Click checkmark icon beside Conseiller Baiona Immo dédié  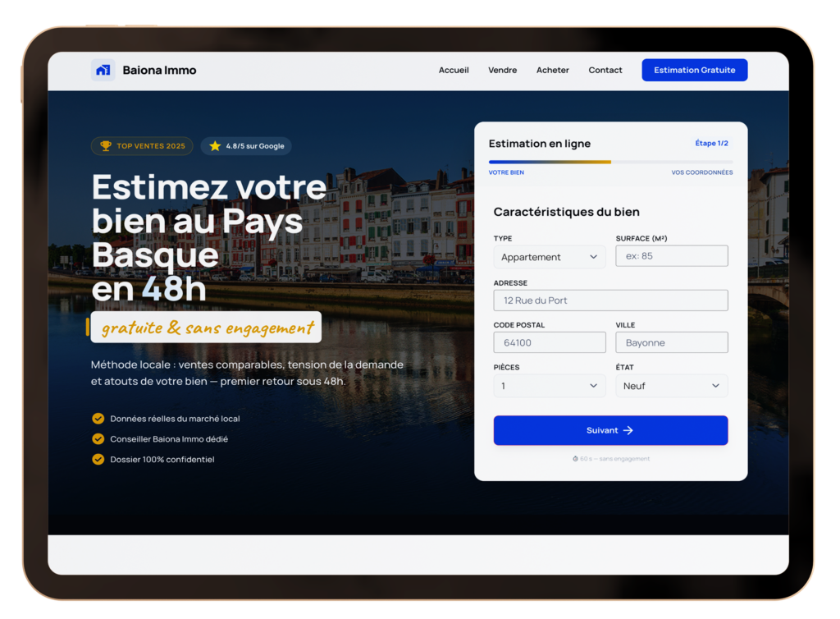[98, 439]
